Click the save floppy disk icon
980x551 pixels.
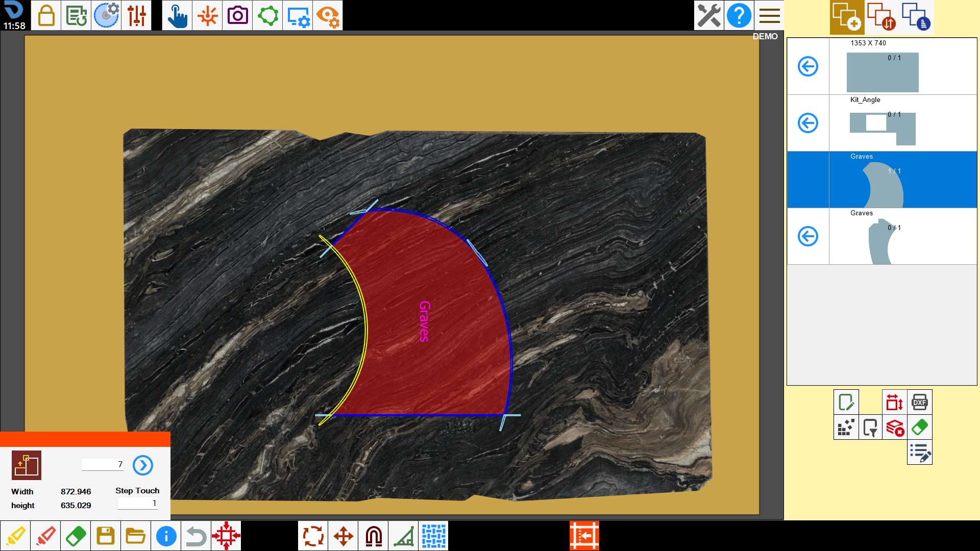pyautogui.click(x=106, y=536)
